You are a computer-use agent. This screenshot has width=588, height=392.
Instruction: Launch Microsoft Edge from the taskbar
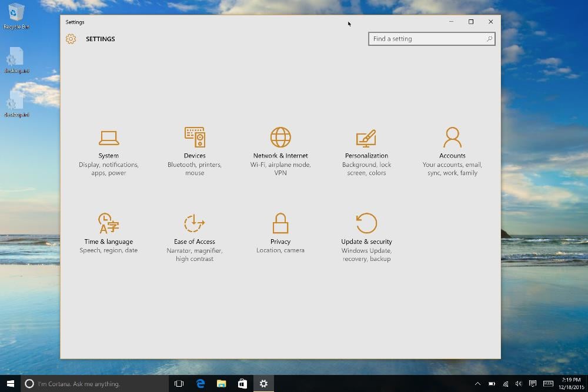tap(201, 384)
